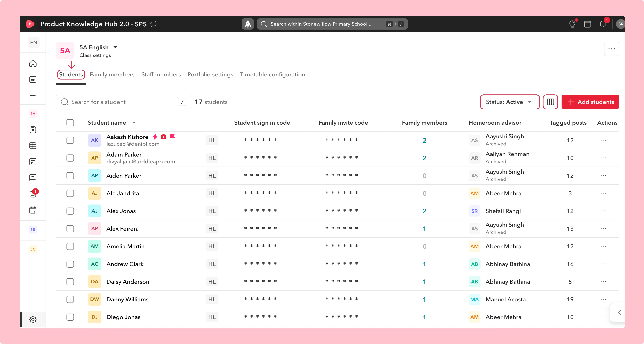Click the column layout toggle icon
This screenshot has height=344, width=644.
click(x=550, y=102)
